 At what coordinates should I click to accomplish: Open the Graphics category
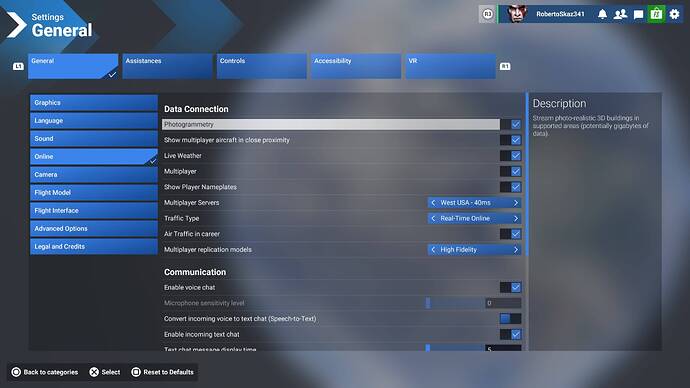click(x=94, y=102)
